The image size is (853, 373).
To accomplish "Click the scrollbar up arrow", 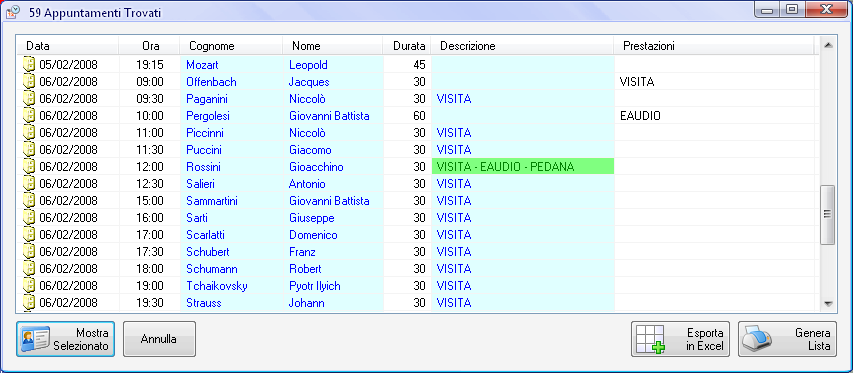I will (x=828, y=45).
